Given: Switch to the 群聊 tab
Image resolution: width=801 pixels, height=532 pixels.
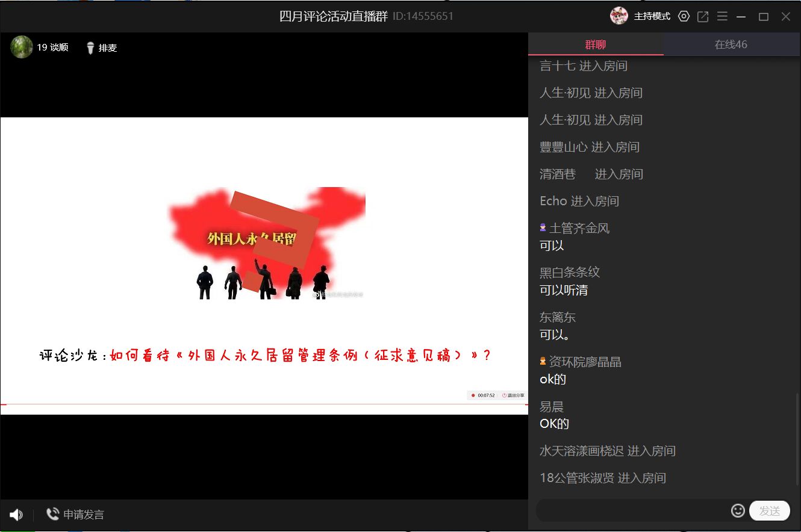Looking at the screenshot, I should point(595,44).
